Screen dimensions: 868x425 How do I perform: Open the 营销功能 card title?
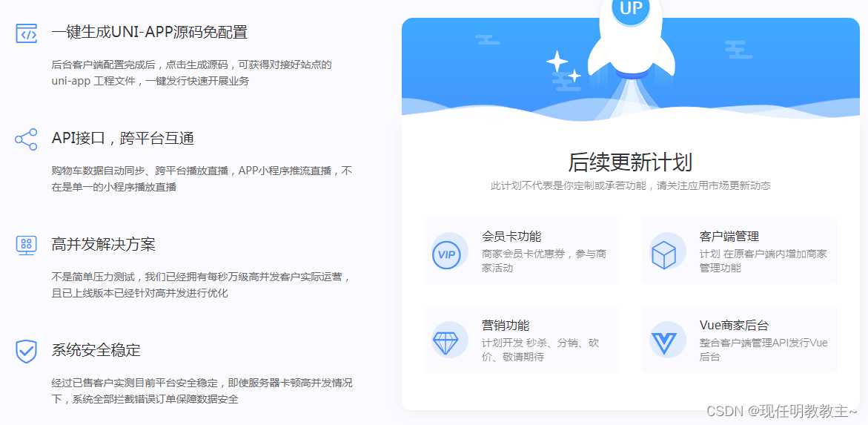click(506, 326)
